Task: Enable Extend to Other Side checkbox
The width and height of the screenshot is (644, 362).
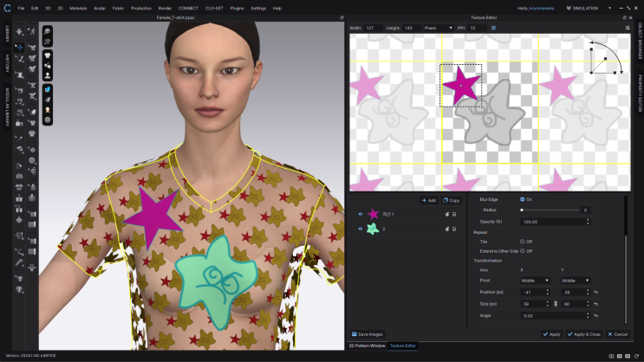Action: [522, 251]
